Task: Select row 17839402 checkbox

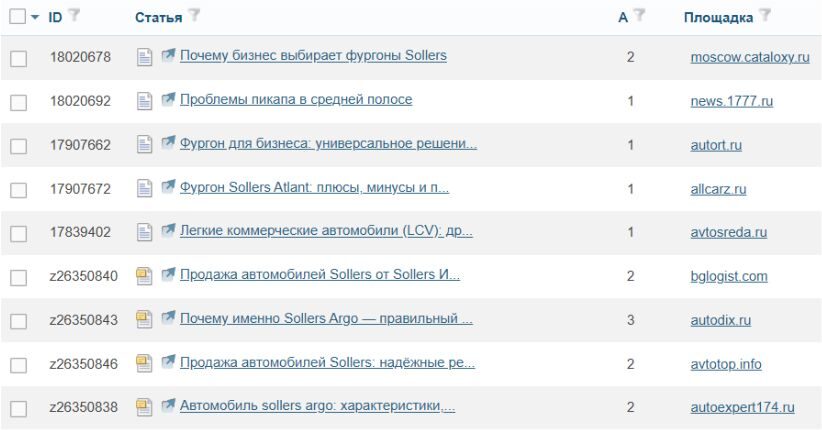Action: pyautogui.click(x=18, y=233)
